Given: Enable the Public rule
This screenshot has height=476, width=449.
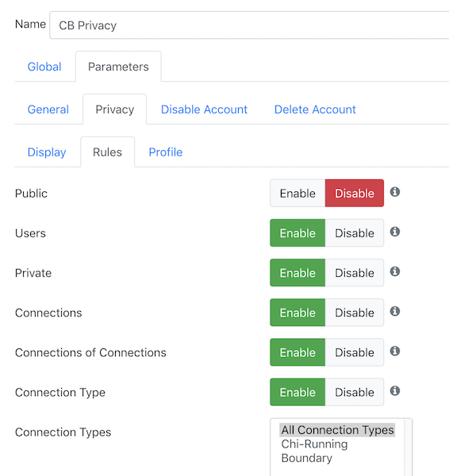Looking at the screenshot, I should coord(297,193).
